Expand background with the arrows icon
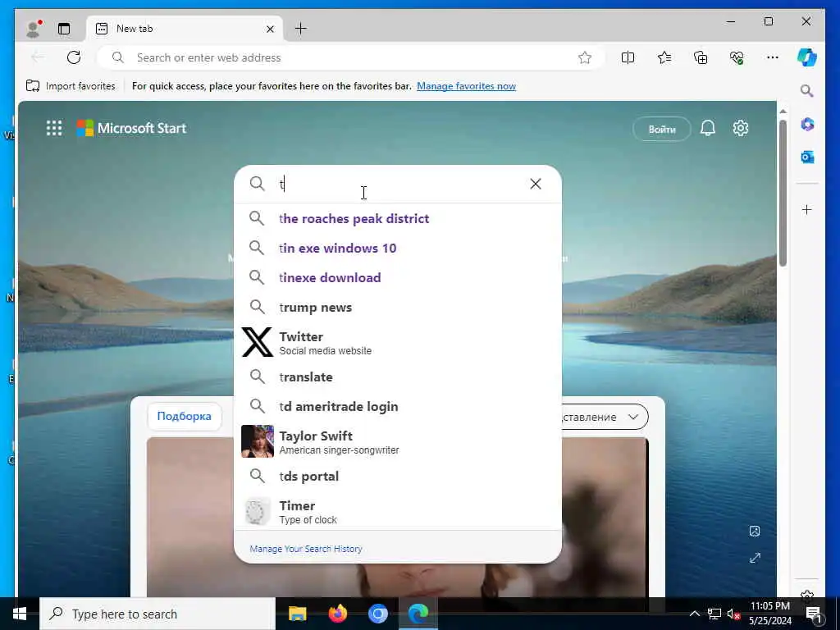The width and height of the screenshot is (840, 630). click(755, 558)
